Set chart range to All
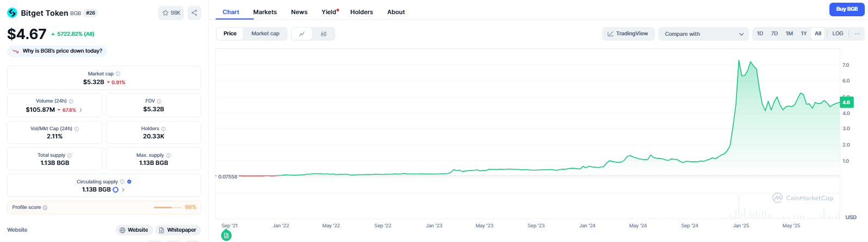The width and height of the screenshot is (868, 242). click(x=818, y=34)
